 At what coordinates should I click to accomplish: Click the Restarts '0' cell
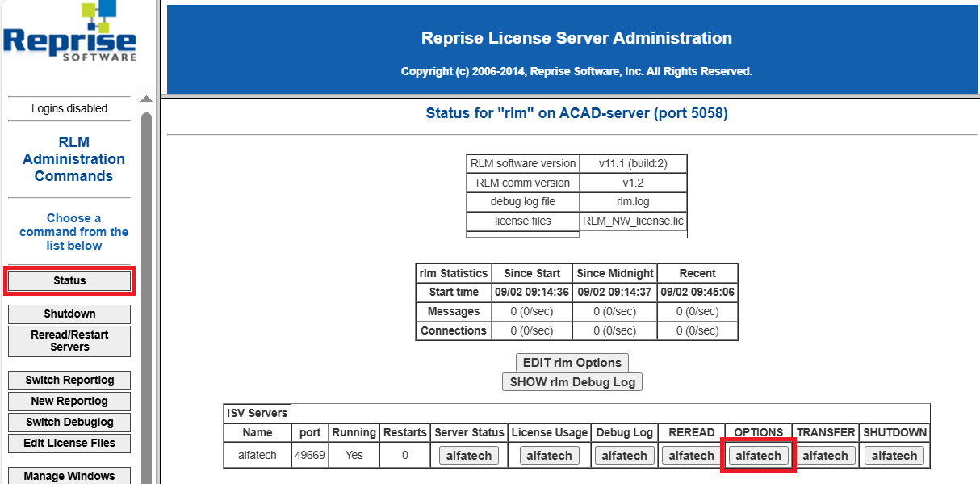(404, 456)
